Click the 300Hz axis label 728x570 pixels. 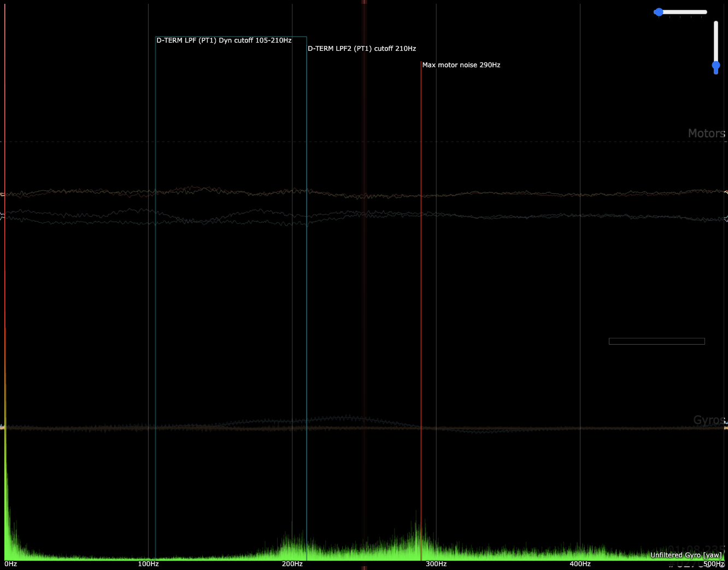point(436,564)
